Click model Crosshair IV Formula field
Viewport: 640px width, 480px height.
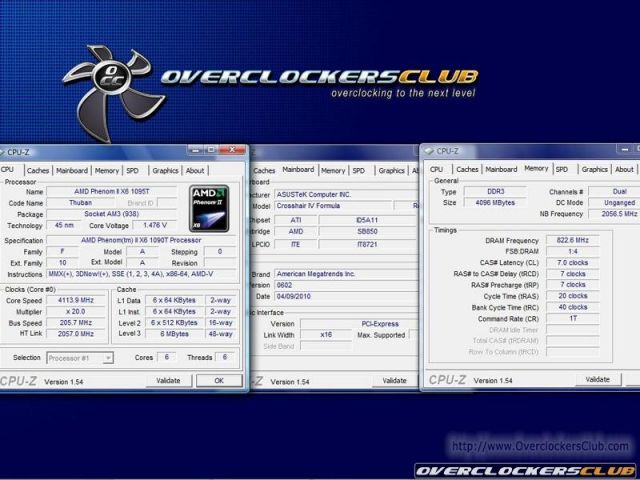tap(333, 206)
